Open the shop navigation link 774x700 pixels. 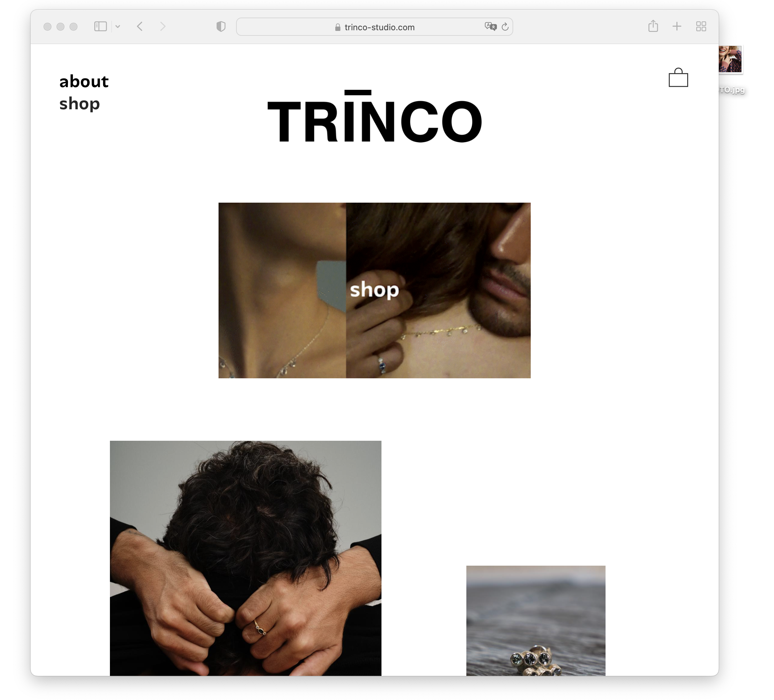pos(79,104)
